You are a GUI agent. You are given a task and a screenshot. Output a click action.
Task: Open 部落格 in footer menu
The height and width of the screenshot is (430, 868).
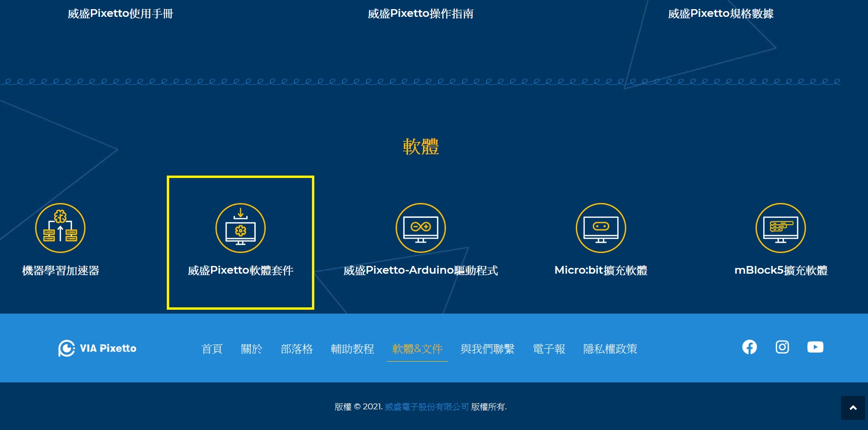point(297,349)
